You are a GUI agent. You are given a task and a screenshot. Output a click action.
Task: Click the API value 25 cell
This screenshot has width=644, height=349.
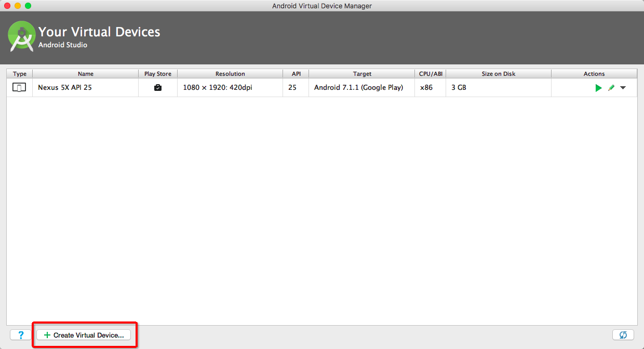point(296,88)
